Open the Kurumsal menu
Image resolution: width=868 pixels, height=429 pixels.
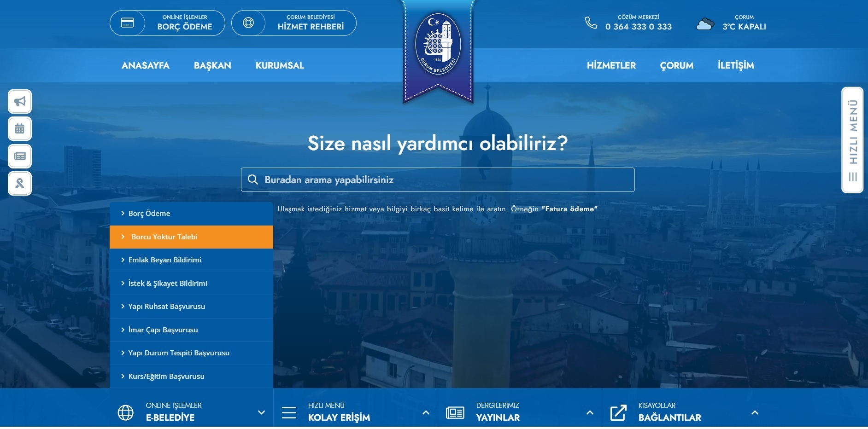click(280, 65)
